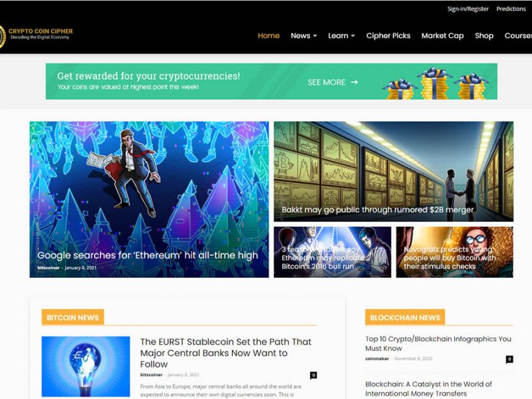Open Google searches for Ethereum article
Screen dimensions: 532x399
tap(148, 255)
